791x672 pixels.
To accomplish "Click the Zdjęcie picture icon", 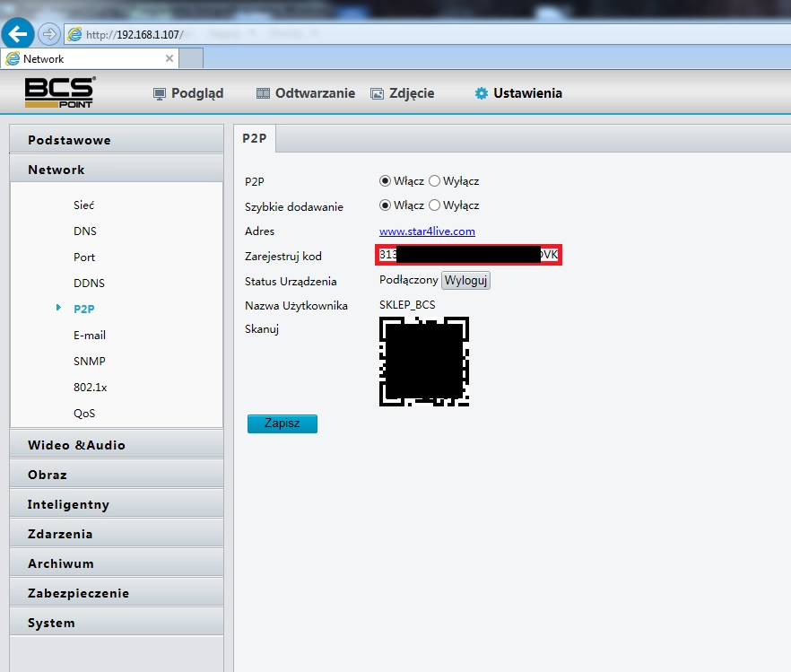I will 377,94.
